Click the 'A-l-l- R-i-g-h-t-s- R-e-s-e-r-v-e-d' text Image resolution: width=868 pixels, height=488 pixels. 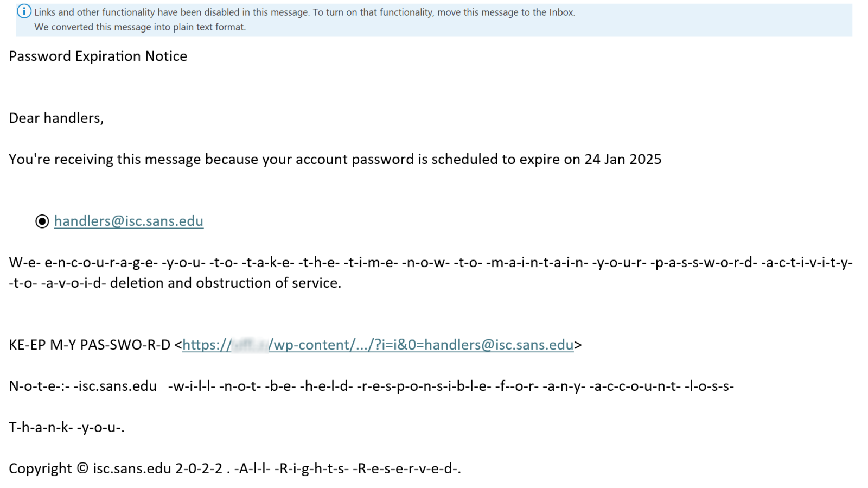(x=347, y=469)
